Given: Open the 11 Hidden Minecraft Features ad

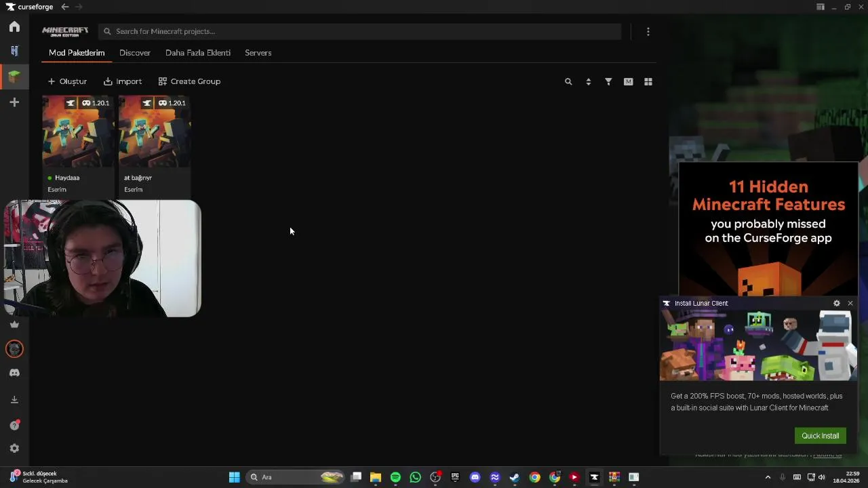Looking at the screenshot, I should [768, 229].
